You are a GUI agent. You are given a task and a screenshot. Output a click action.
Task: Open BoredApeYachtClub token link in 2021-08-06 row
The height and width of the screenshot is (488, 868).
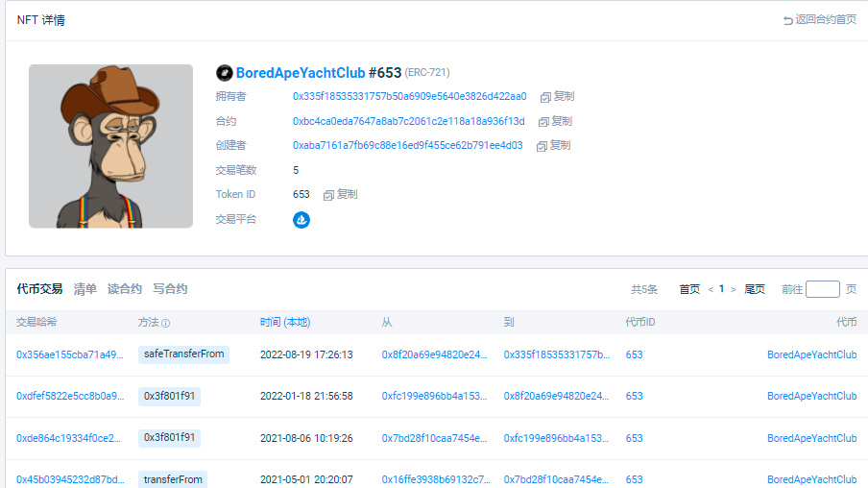click(812, 438)
